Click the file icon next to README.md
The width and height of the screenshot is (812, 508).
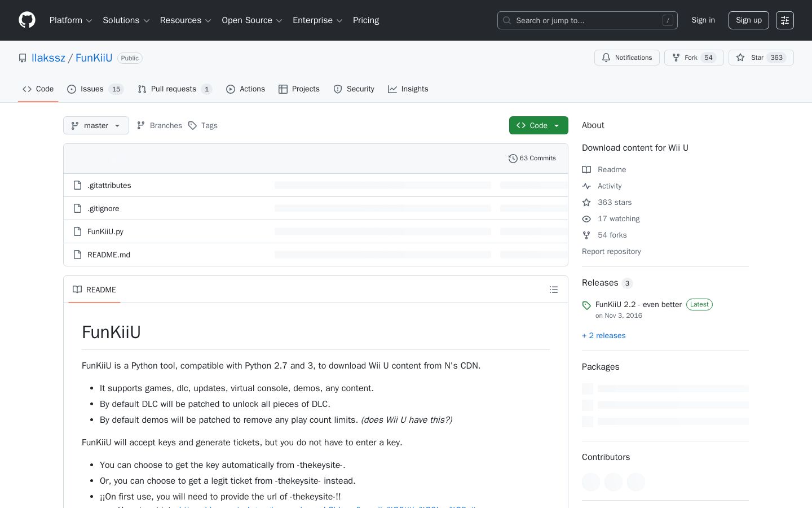click(78, 255)
